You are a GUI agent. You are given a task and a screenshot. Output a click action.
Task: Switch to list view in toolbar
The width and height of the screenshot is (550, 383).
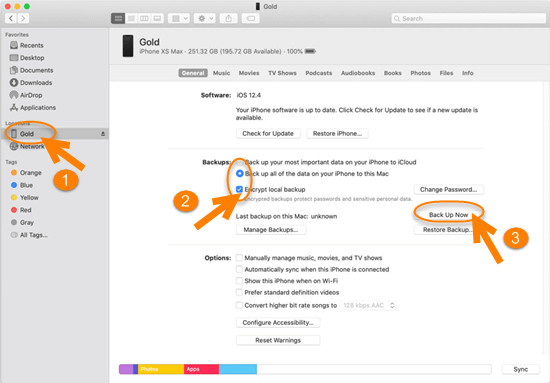[131, 18]
